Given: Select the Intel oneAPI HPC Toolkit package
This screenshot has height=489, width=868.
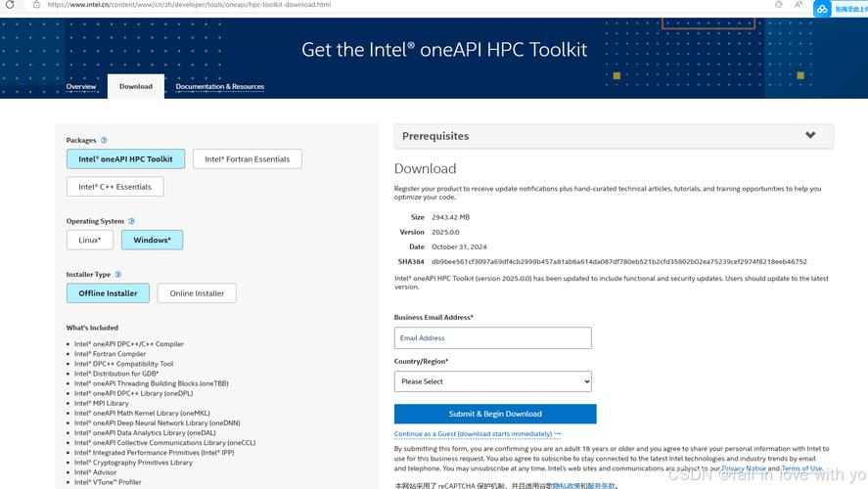Looking at the screenshot, I should [125, 158].
